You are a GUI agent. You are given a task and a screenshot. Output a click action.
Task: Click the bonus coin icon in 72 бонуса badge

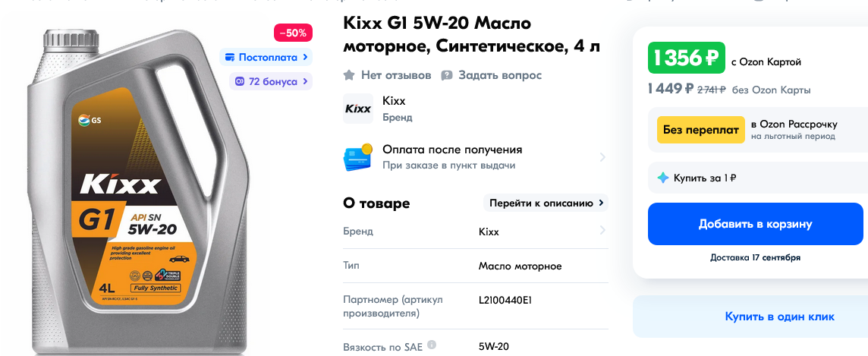(x=241, y=81)
